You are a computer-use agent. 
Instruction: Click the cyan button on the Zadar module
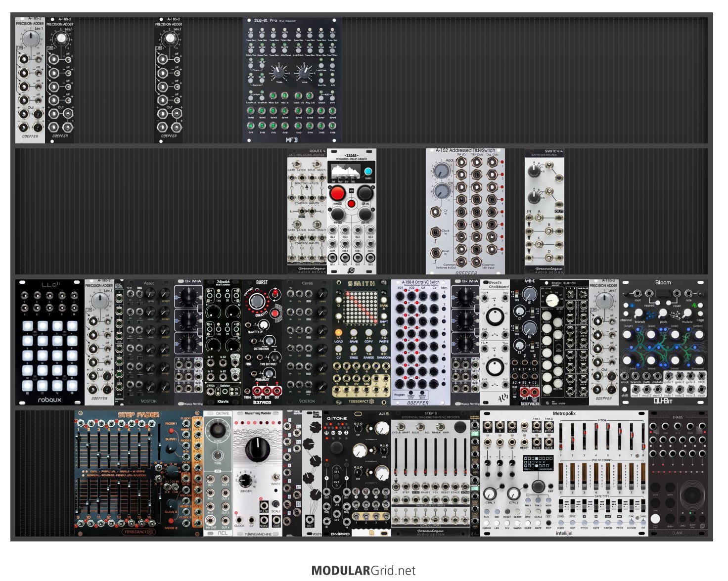(368, 172)
